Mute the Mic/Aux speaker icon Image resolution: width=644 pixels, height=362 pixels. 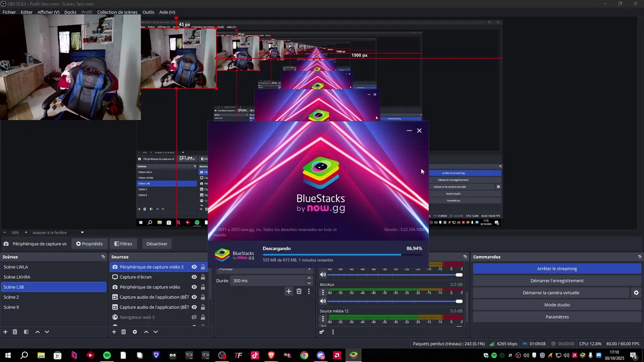click(323, 301)
